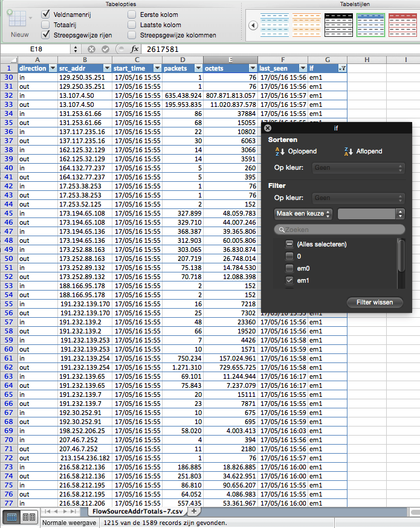Click the green confirm entry icon
The width and height of the screenshot is (420, 528).
coord(105,49)
